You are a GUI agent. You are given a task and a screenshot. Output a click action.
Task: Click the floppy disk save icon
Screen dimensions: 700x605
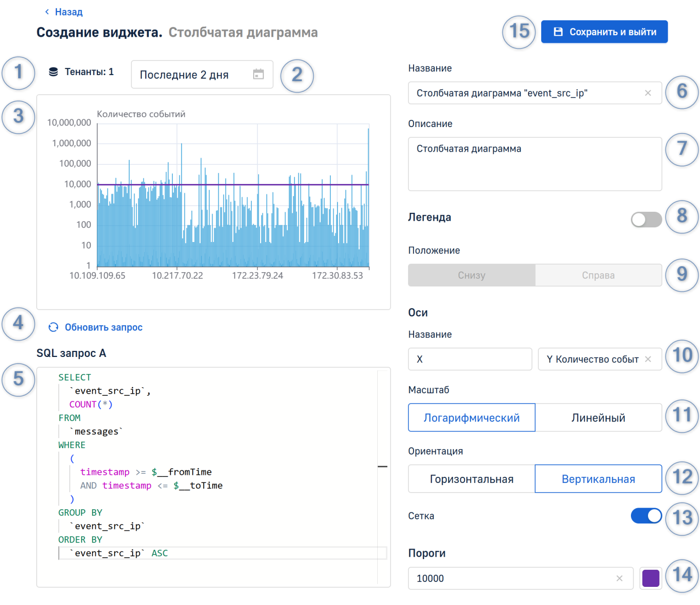tap(558, 32)
